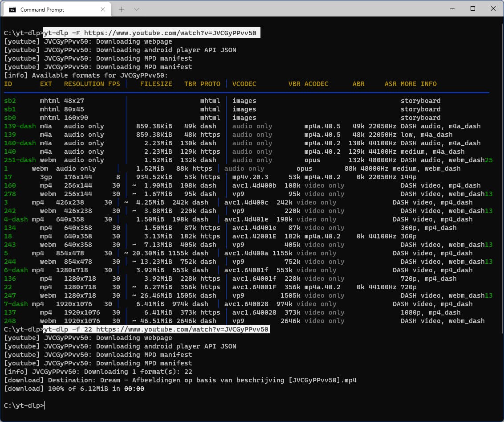Click the MORE INFO column header
This screenshot has width=504, height=422.
tap(419, 84)
